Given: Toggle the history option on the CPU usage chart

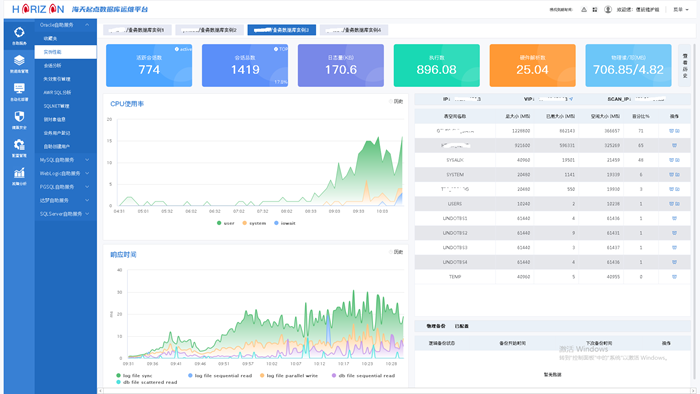Looking at the screenshot, I should (x=396, y=101).
